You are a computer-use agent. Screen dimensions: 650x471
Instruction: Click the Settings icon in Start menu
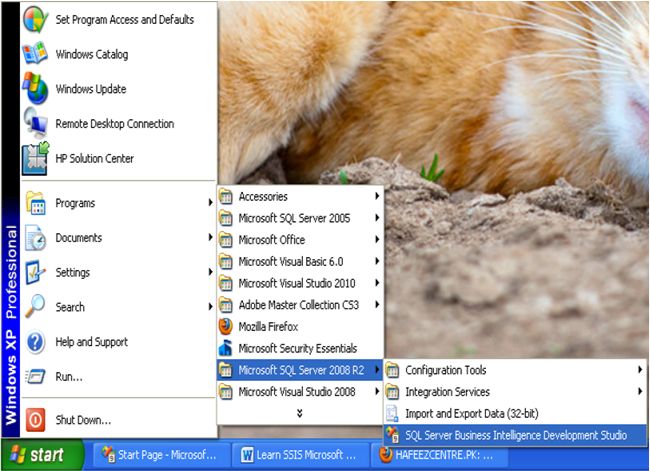[36, 272]
